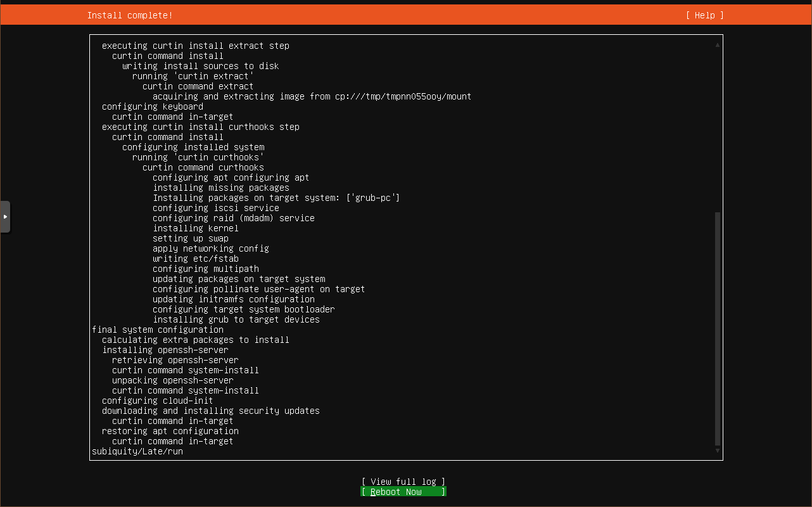Click 'updating packages on target system' line
The image size is (812, 507).
click(239, 279)
